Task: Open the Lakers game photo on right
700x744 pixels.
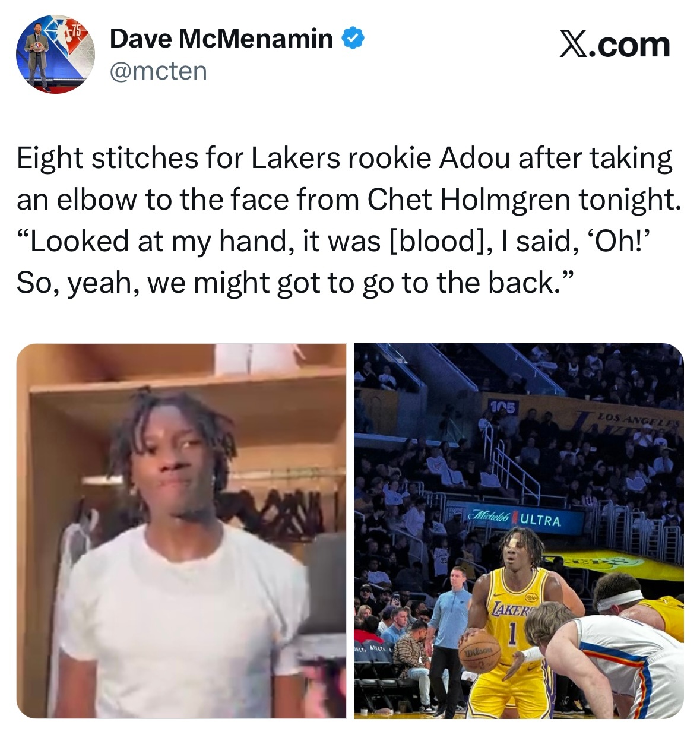Action: (x=518, y=531)
